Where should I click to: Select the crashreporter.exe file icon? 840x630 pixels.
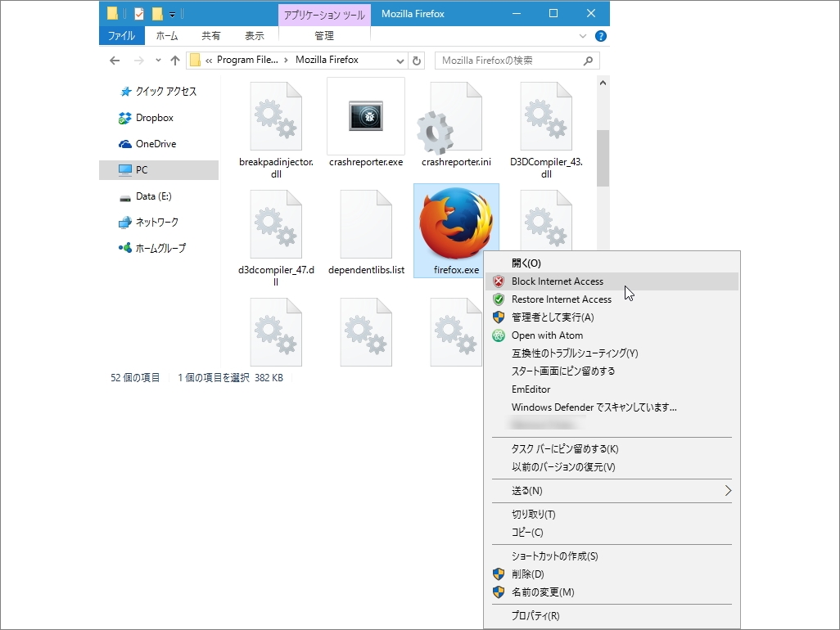click(x=366, y=115)
